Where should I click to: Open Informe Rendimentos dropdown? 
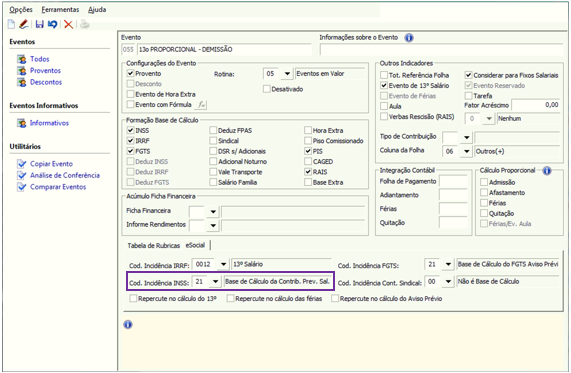[x=213, y=225]
